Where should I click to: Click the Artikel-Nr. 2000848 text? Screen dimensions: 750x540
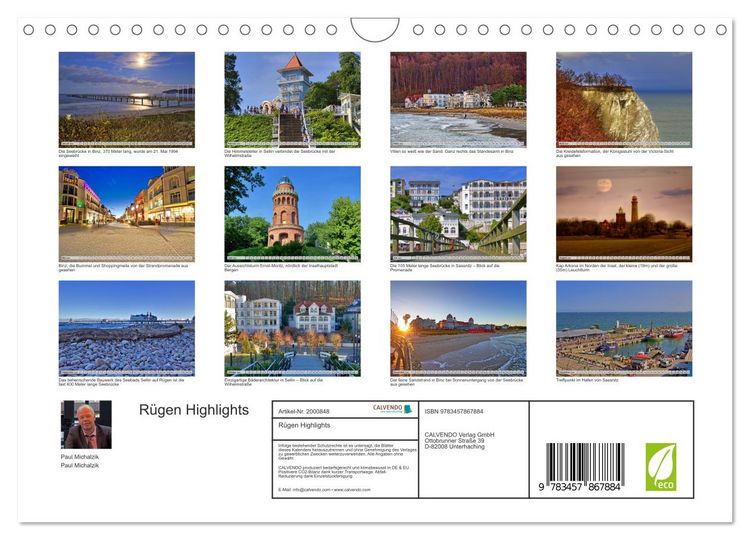tap(304, 411)
